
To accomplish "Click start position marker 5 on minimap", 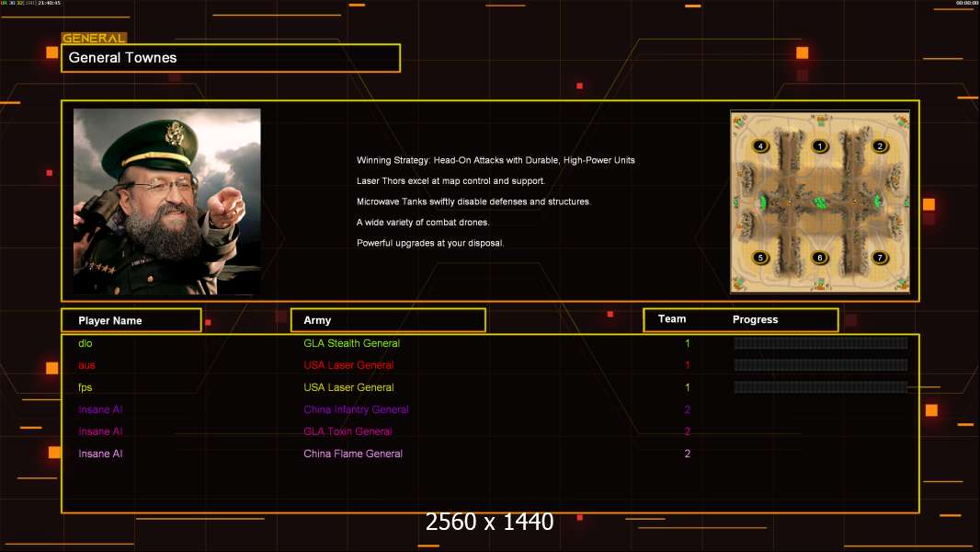I will (760, 258).
